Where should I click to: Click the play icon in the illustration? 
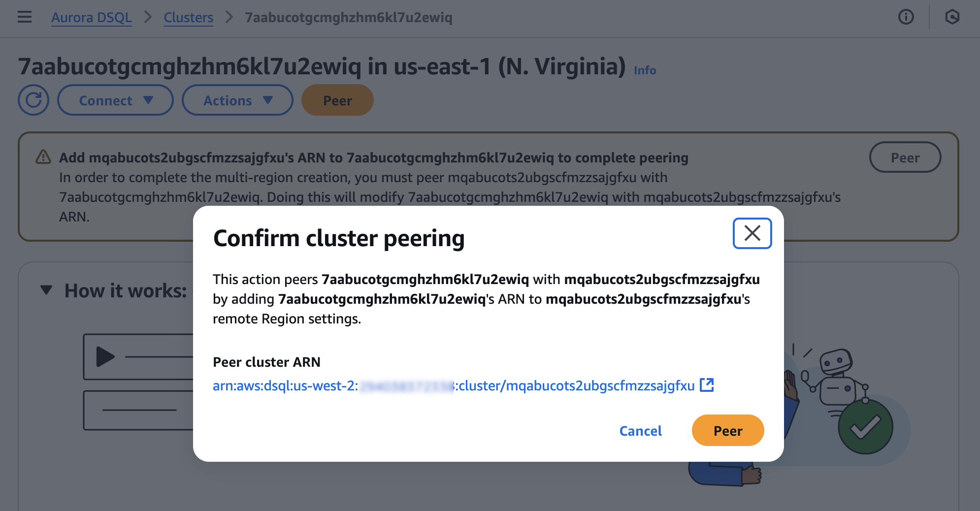point(105,356)
